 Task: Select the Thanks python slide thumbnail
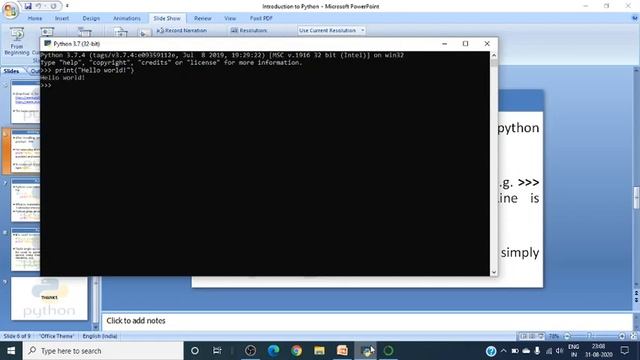pyautogui.click(x=49, y=298)
